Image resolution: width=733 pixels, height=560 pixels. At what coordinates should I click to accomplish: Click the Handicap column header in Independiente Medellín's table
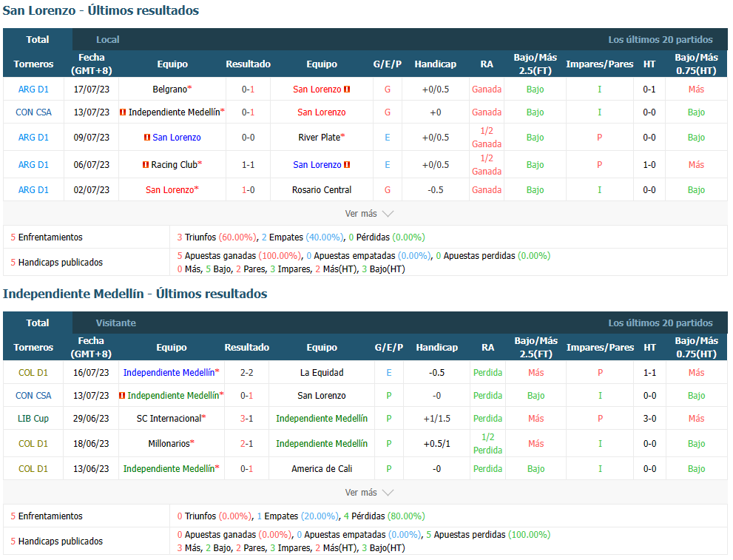(436, 347)
